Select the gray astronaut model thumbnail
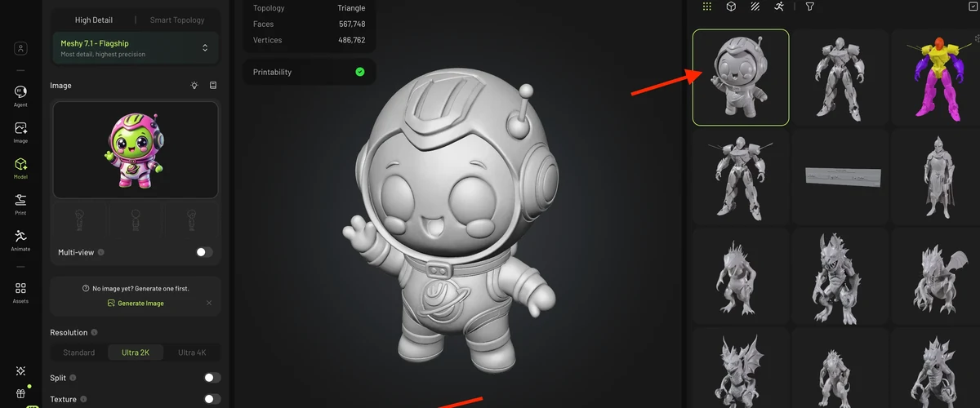This screenshot has width=980, height=408. (741, 78)
